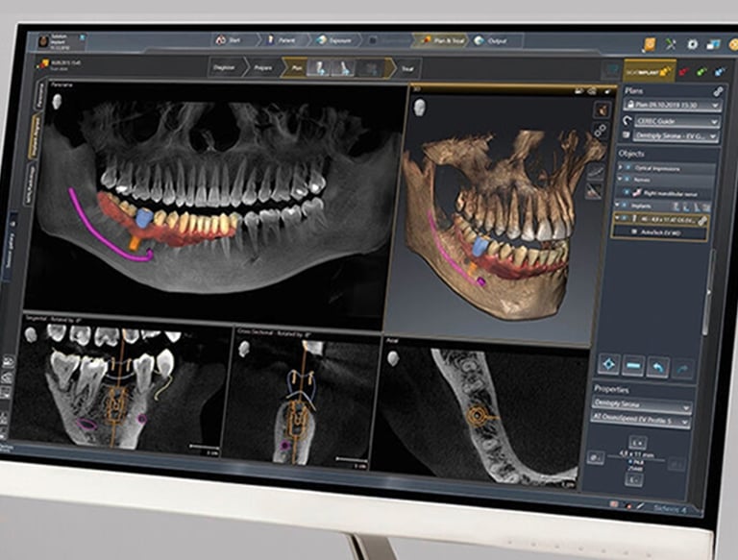The image size is (738, 560).
Task: Select the highlighted Implant Aligned vertical tab
Action: click(x=35, y=136)
